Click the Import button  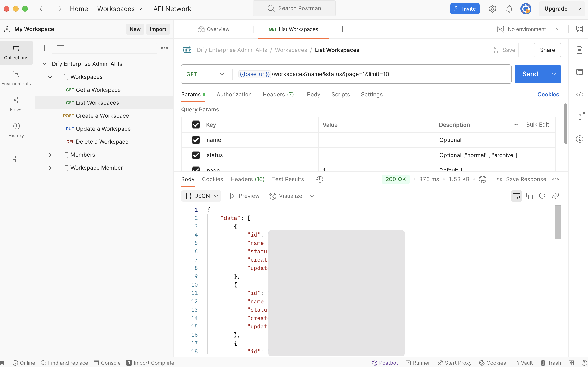click(x=158, y=29)
